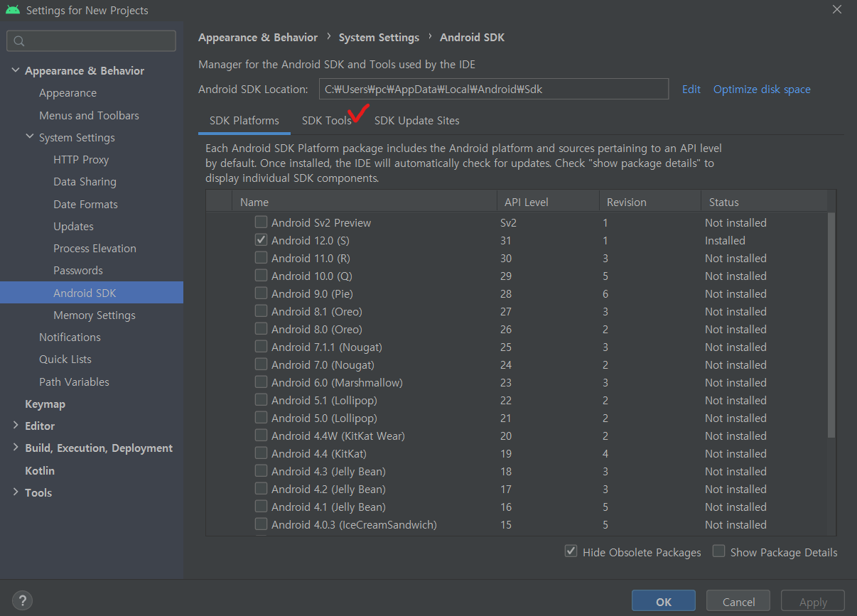The image size is (857, 616).
Task: Open Passwords settings page
Action: (x=78, y=270)
